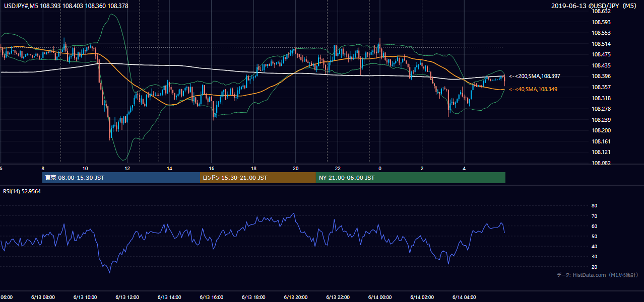Click price scale value 108.435
This screenshot has width=644, height=302.
coord(601,65)
